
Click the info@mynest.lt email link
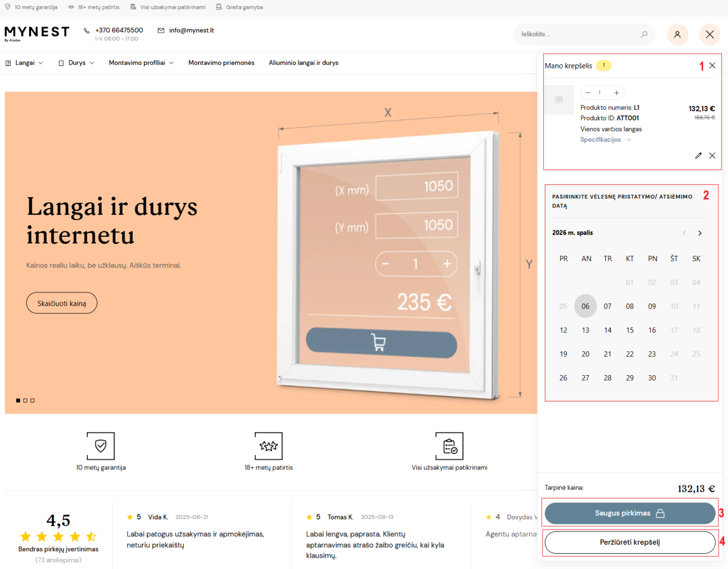click(192, 31)
